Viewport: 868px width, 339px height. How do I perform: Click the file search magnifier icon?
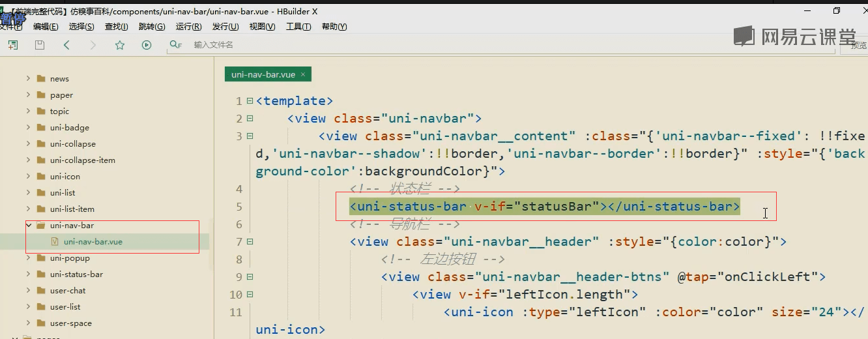tap(175, 45)
